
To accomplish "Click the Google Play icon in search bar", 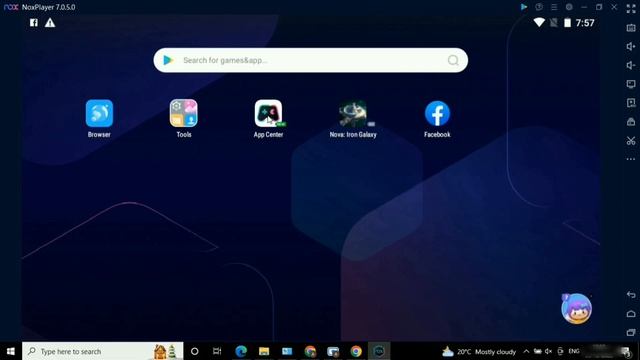I will (x=168, y=60).
